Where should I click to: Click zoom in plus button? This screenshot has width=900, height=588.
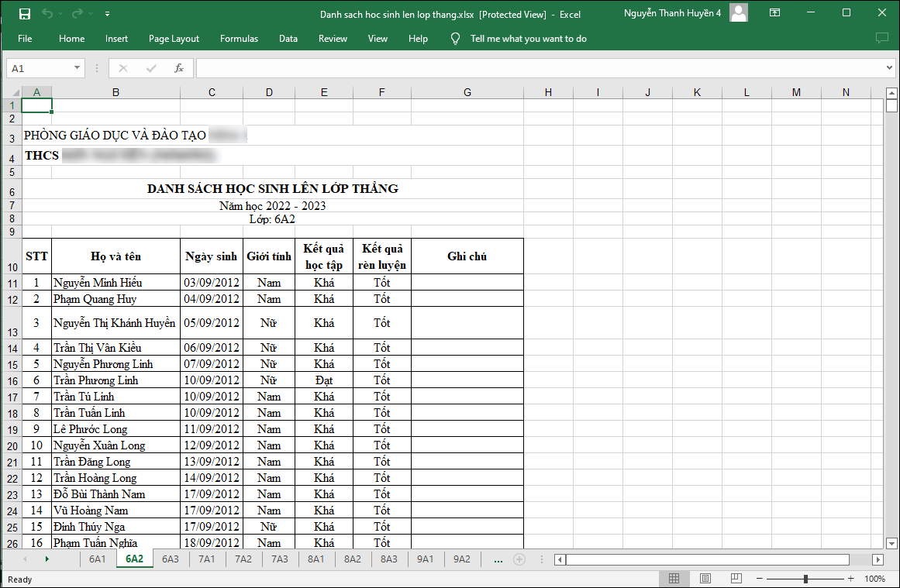pyautogui.click(x=850, y=579)
